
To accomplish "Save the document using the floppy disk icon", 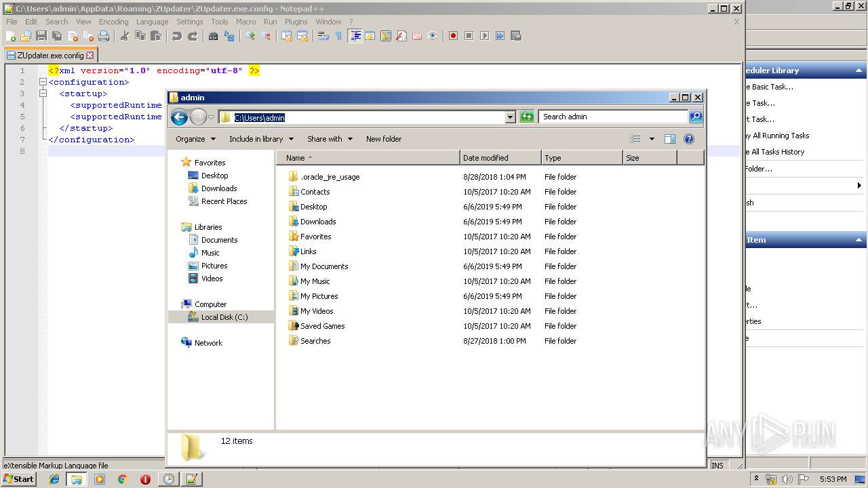I will (x=41, y=36).
